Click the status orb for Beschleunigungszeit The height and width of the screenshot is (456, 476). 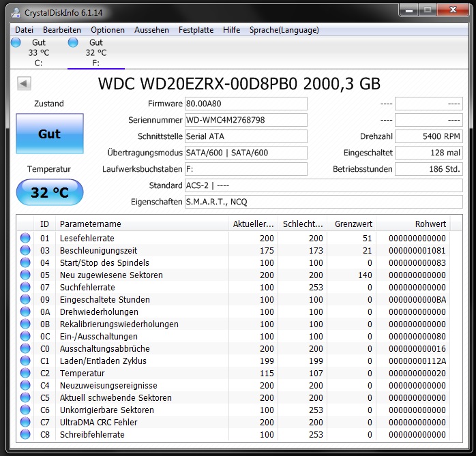coord(25,251)
